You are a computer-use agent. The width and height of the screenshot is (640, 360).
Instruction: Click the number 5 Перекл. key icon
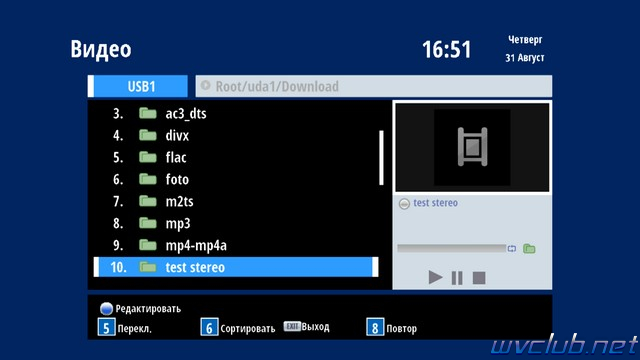click(x=107, y=327)
